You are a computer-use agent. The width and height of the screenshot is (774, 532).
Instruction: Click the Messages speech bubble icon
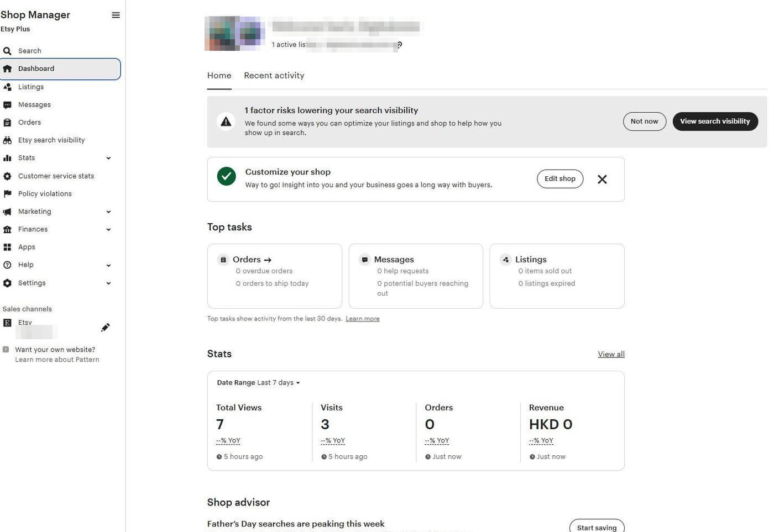pyautogui.click(x=7, y=104)
